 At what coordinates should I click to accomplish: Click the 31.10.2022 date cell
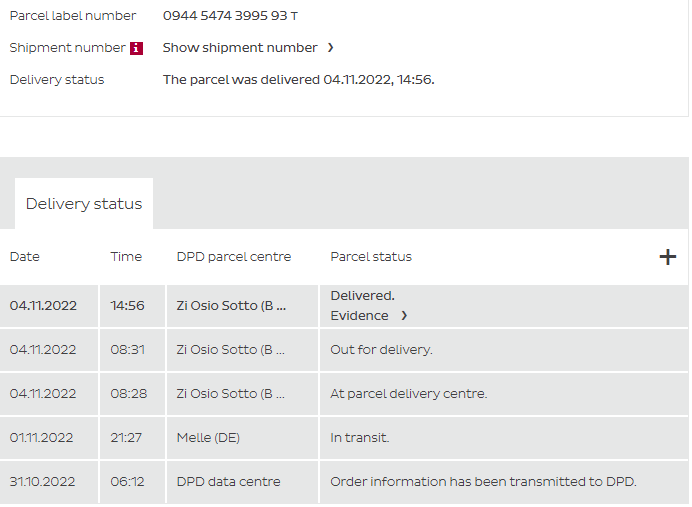point(42,482)
